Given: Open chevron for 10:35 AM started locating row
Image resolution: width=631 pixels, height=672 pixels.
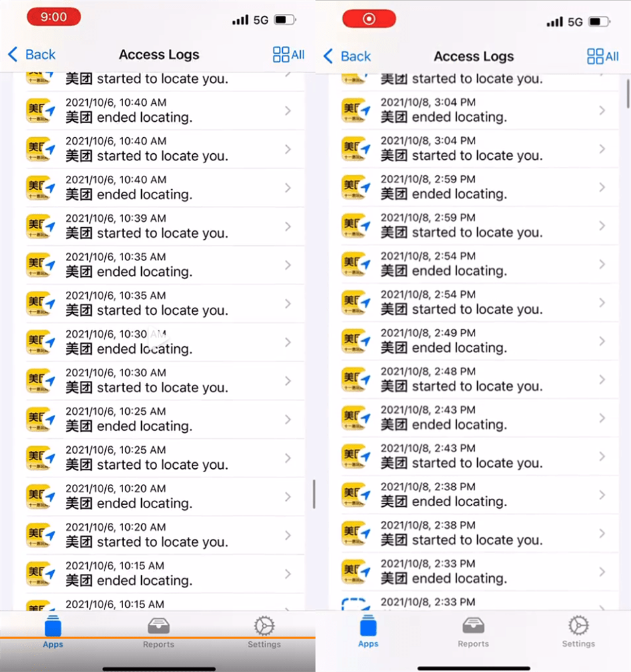Looking at the screenshot, I should click(x=288, y=304).
